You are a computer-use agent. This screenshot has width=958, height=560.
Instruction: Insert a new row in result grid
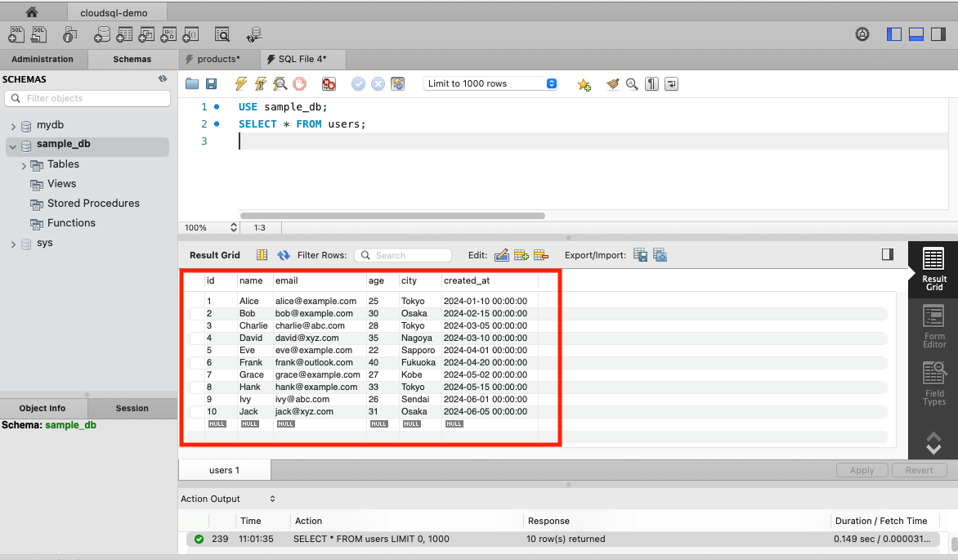pyautogui.click(x=522, y=255)
